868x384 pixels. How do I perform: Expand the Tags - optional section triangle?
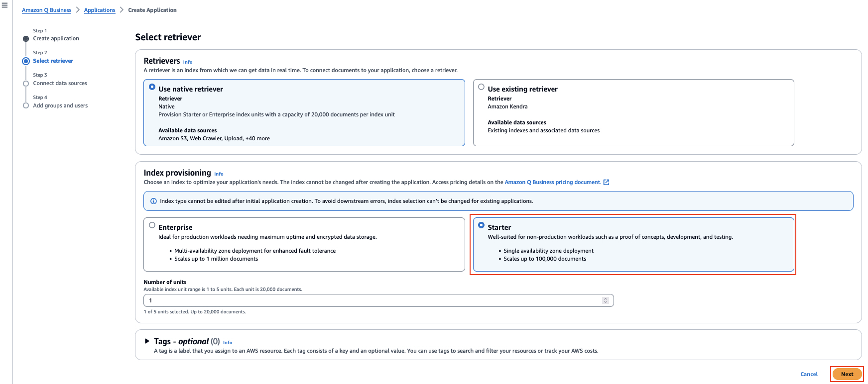point(147,341)
